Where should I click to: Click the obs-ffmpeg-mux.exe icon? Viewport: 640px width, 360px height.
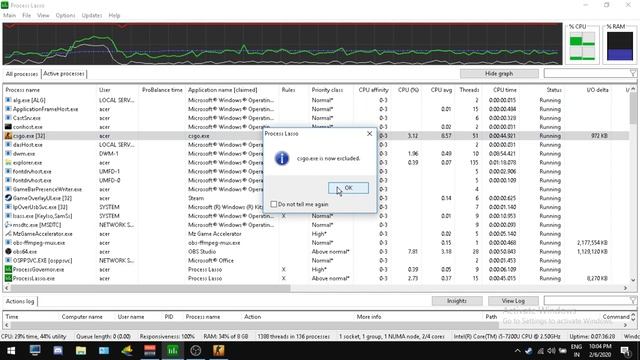tap(8, 242)
